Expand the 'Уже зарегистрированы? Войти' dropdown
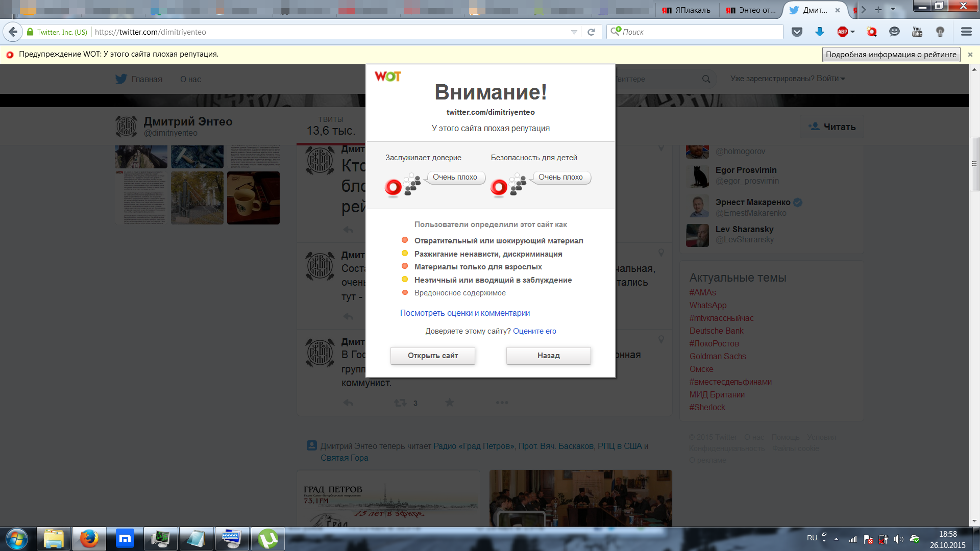 788,79
